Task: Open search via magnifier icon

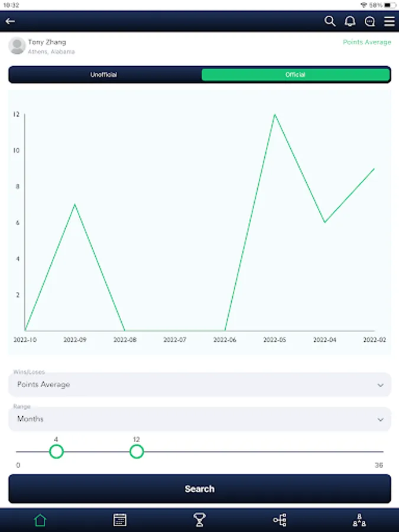Action: (x=330, y=21)
